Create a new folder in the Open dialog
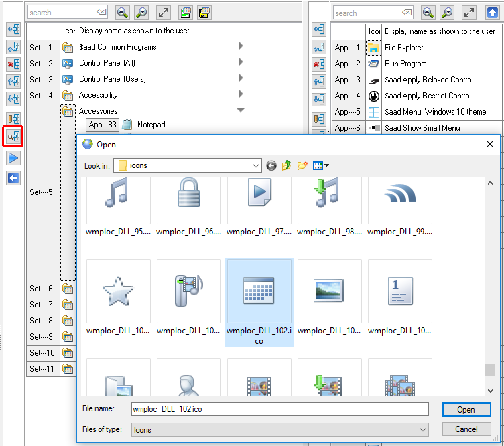The height and width of the screenshot is (446, 504). click(x=302, y=165)
